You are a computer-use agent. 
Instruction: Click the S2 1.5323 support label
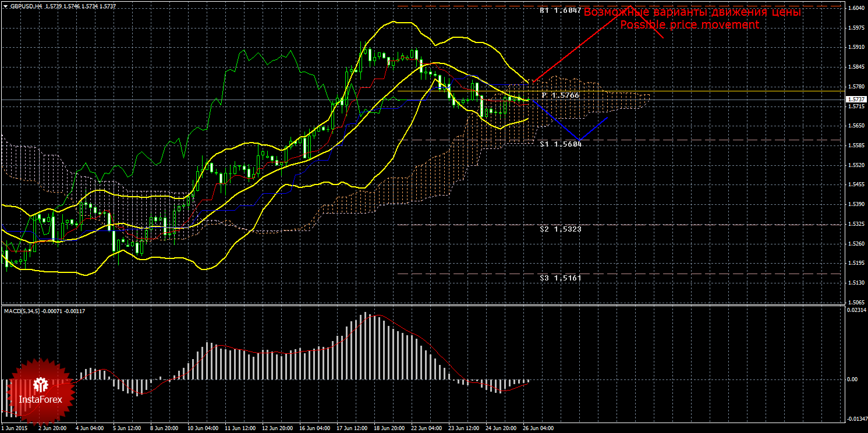pos(560,229)
